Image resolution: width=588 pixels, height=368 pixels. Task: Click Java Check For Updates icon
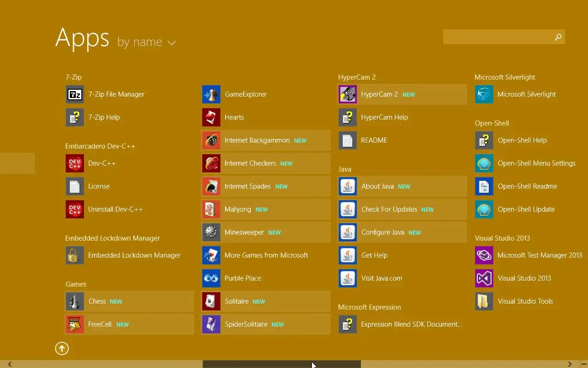tap(348, 209)
